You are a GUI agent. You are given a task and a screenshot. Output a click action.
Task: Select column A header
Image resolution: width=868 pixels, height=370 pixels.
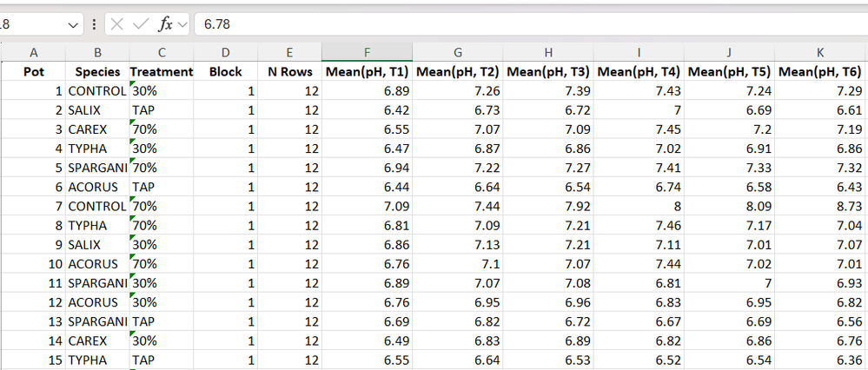click(x=34, y=52)
